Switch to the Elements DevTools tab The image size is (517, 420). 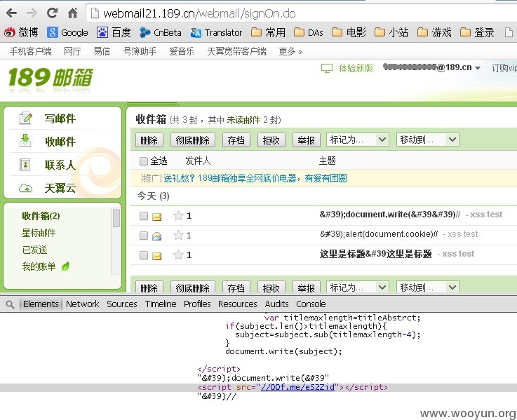pos(41,304)
